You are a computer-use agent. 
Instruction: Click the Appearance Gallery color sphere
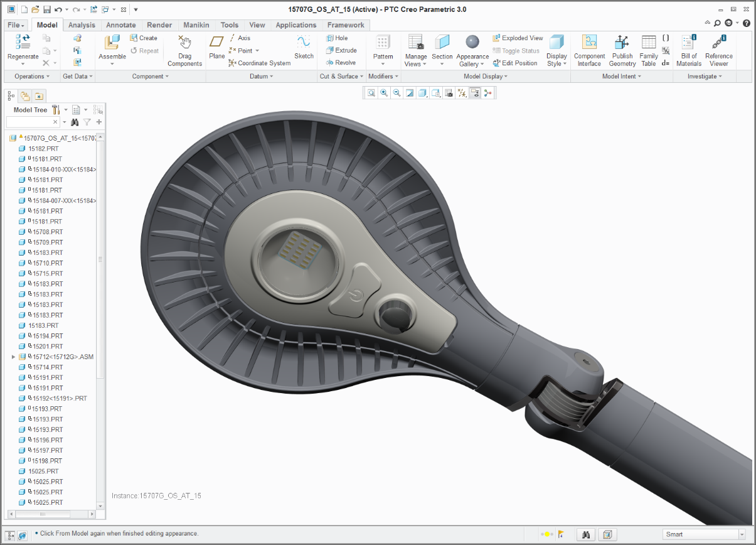(472, 42)
